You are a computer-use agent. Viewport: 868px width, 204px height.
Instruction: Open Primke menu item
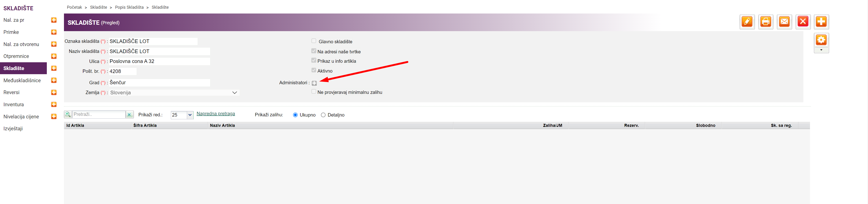pyautogui.click(x=11, y=32)
